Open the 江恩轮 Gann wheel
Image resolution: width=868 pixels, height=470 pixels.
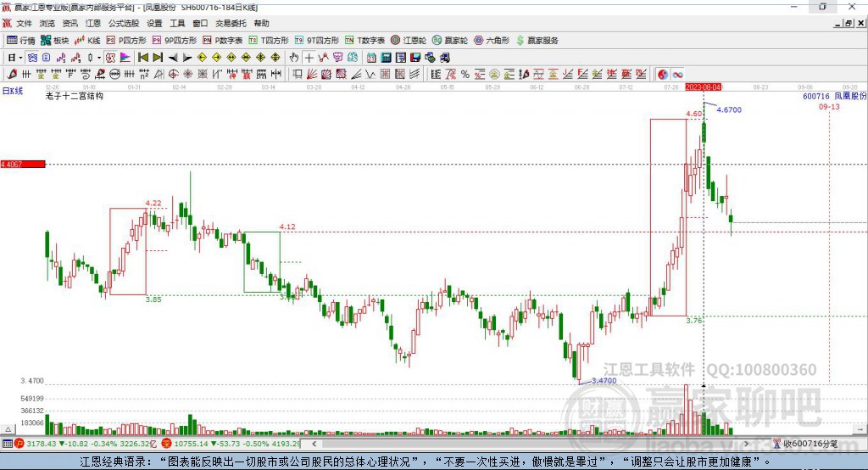point(409,41)
